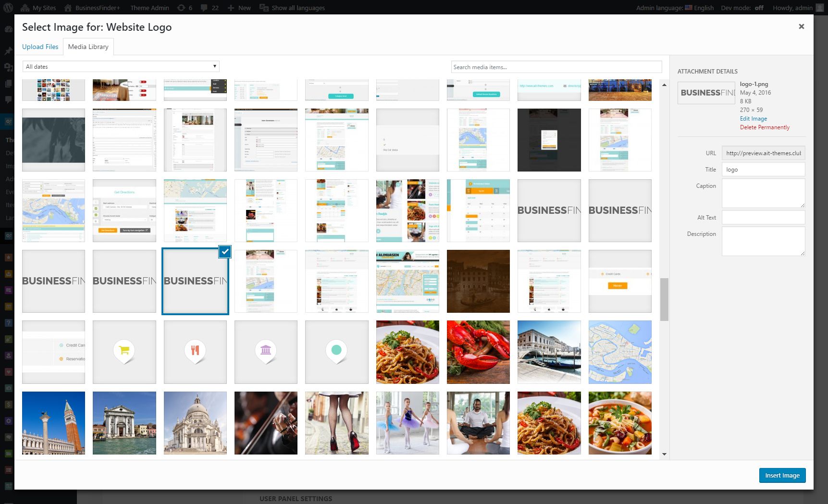This screenshot has width=828, height=504.
Task: Select the Venice canal gondola photo
Action: click(x=549, y=352)
